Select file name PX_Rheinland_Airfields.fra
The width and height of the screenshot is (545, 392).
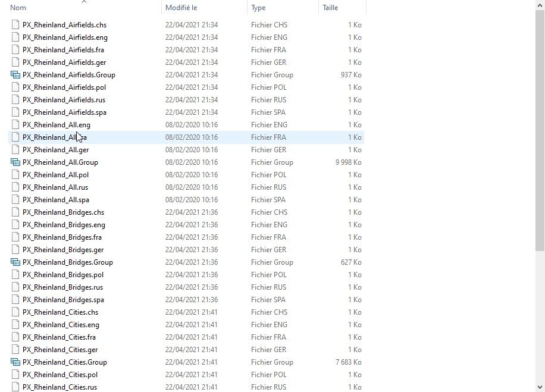click(x=63, y=50)
